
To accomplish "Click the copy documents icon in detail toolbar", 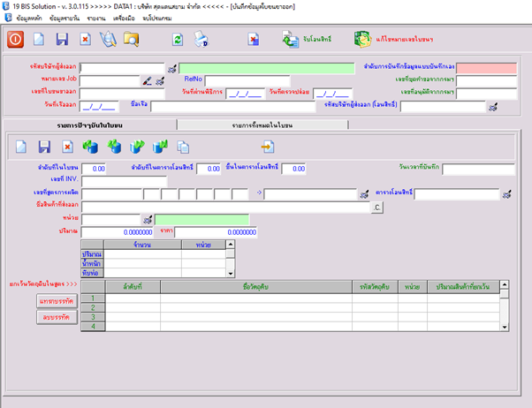I will point(183,147).
